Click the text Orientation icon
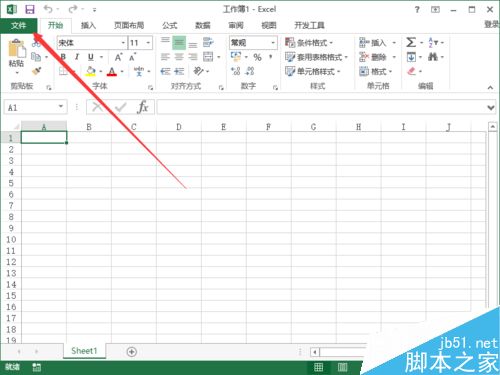The image size is (500, 375). pos(198,71)
